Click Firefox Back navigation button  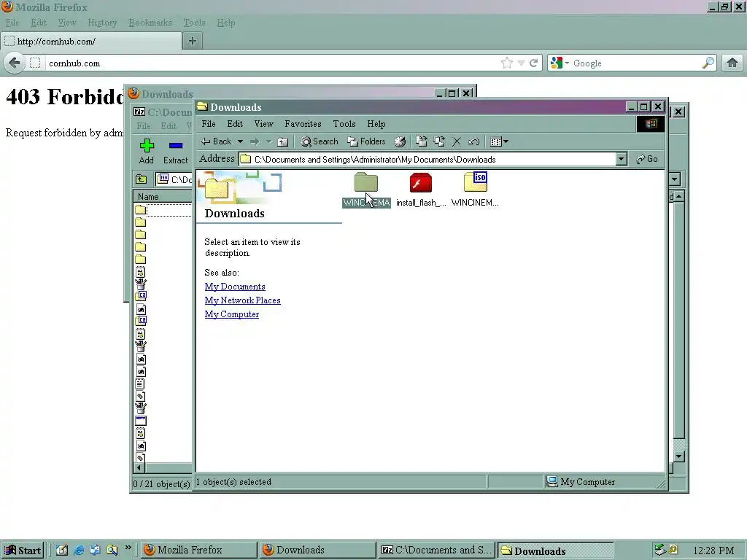15,63
